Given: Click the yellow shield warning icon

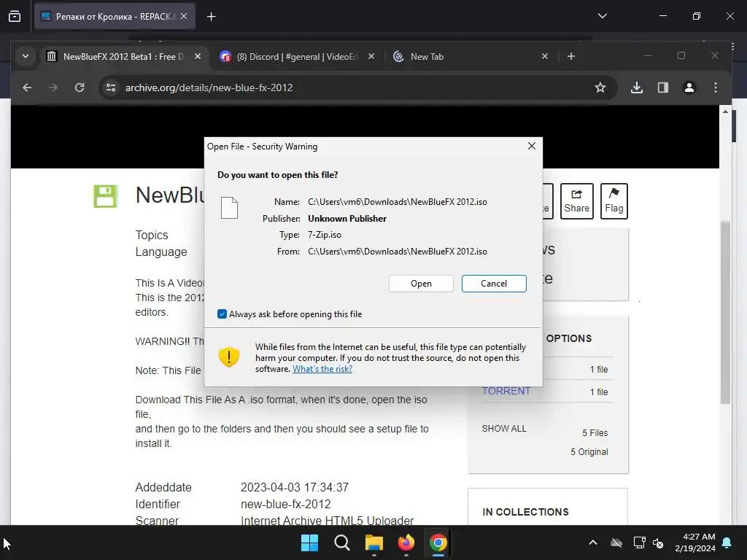Looking at the screenshot, I should tap(228, 357).
